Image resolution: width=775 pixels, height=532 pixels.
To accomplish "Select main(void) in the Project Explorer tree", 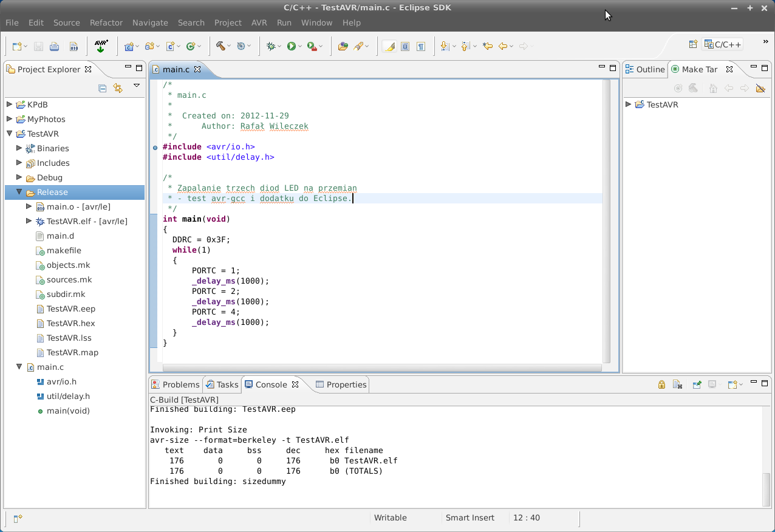I will (68, 411).
